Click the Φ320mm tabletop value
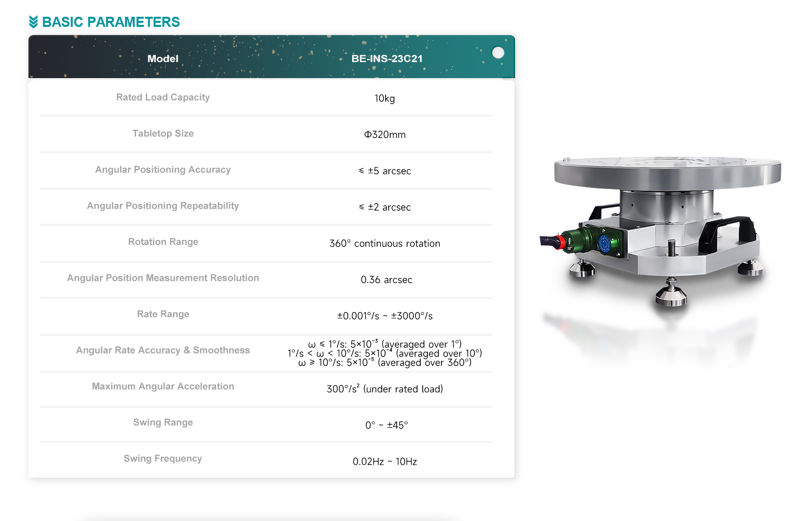 click(385, 135)
